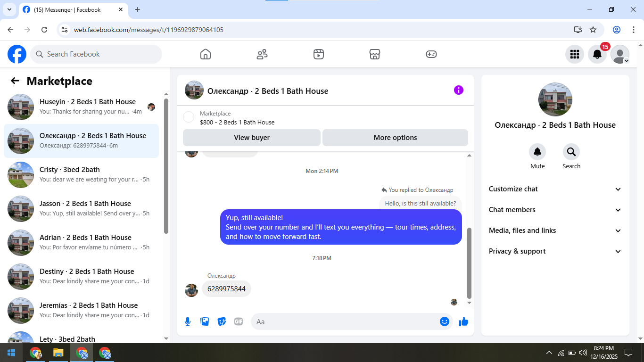The height and width of the screenshot is (362, 644).
Task: Open the Video (Reels) icon
Action: 319,54
